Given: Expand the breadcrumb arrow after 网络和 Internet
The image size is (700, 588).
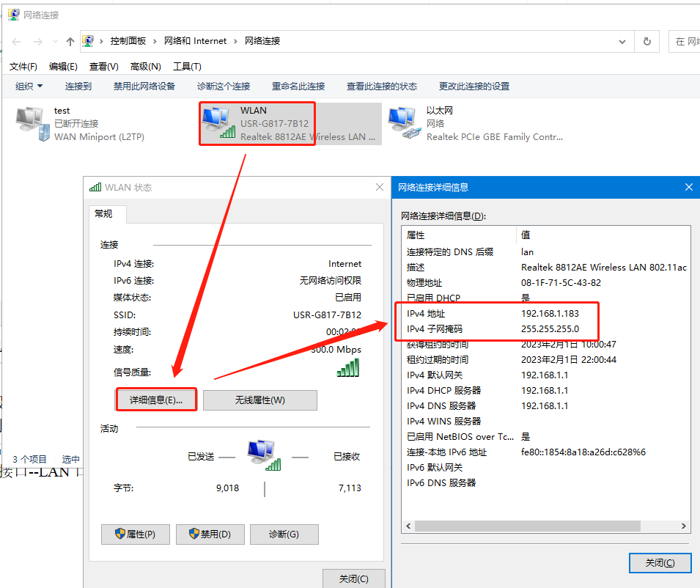Looking at the screenshot, I should click(235, 41).
